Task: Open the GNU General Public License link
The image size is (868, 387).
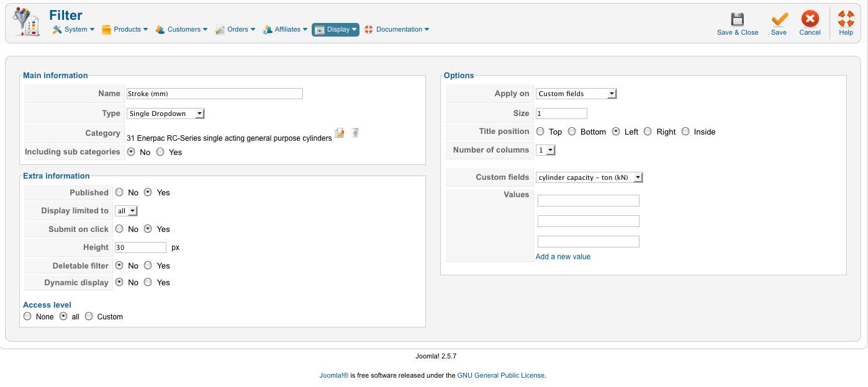Action: (500, 375)
